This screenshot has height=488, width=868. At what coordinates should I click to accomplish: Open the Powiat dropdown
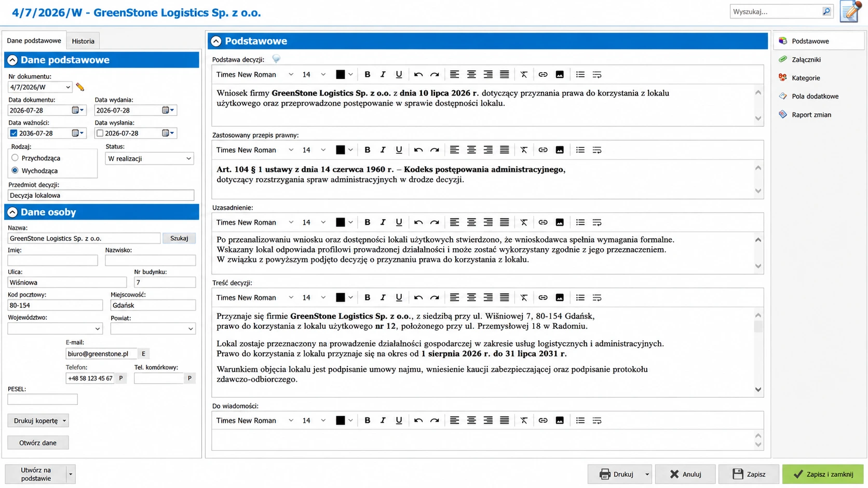point(191,329)
